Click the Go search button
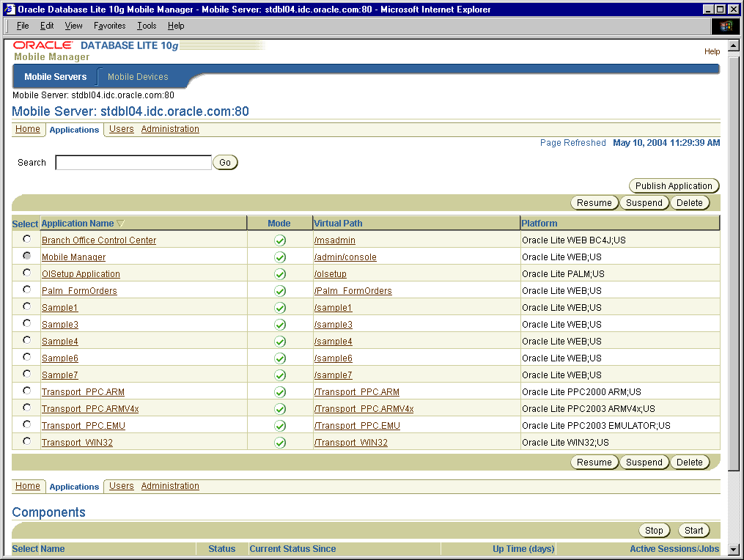Image resolution: width=744 pixels, height=560 pixels. 225,163
